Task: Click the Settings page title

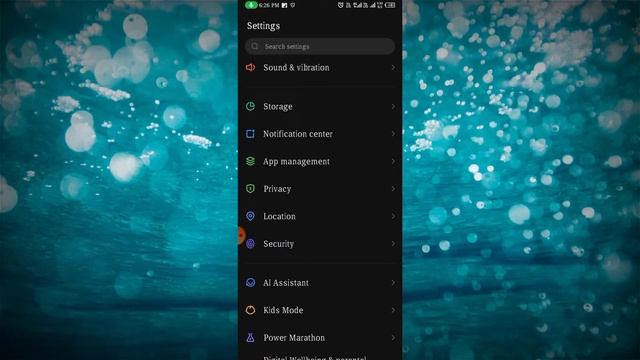Action: [263, 26]
